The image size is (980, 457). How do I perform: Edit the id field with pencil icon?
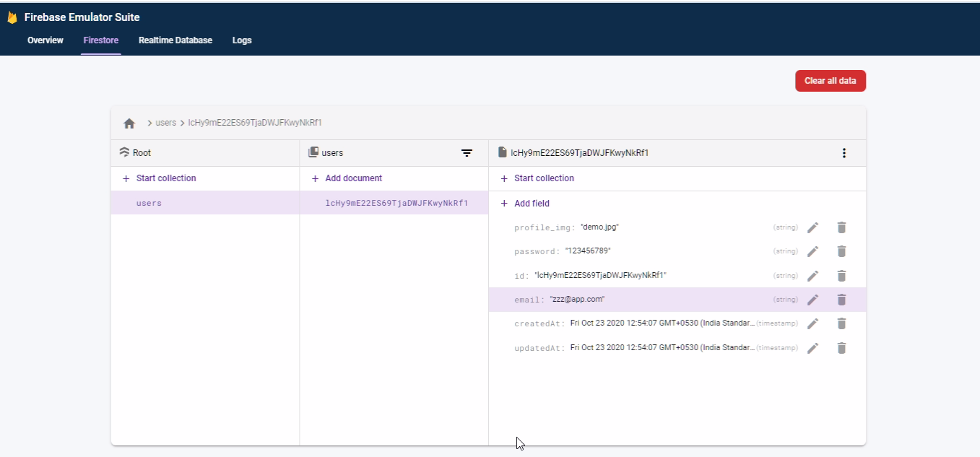(813, 276)
